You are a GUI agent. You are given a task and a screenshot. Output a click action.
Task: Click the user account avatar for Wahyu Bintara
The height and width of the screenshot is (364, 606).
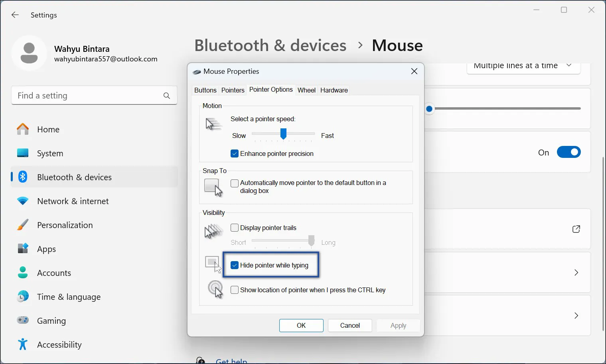29,53
